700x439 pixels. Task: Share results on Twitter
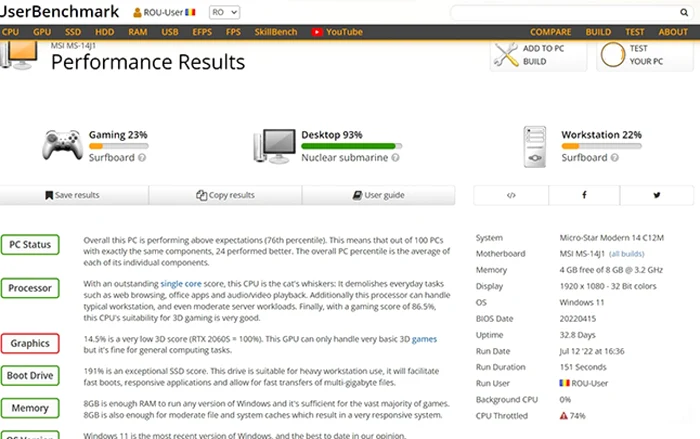point(657,195)
